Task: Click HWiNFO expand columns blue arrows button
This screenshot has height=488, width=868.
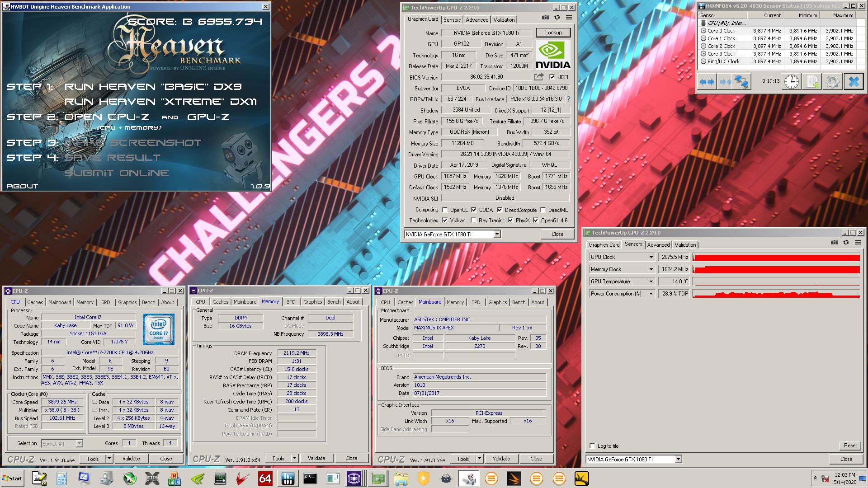Action: [x=707, y=82]
